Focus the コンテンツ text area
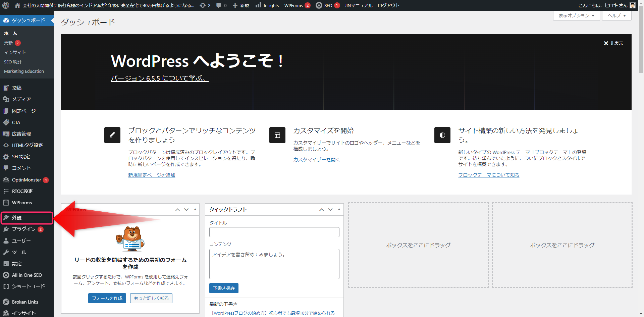This screenshot has height=317, width=644. click(x=274, y=264)
